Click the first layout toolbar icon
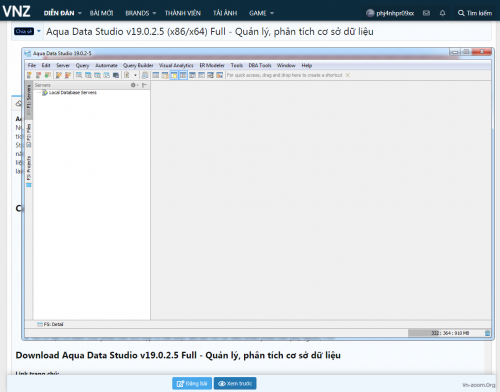500x392 pixels. [x=156, y=75]
